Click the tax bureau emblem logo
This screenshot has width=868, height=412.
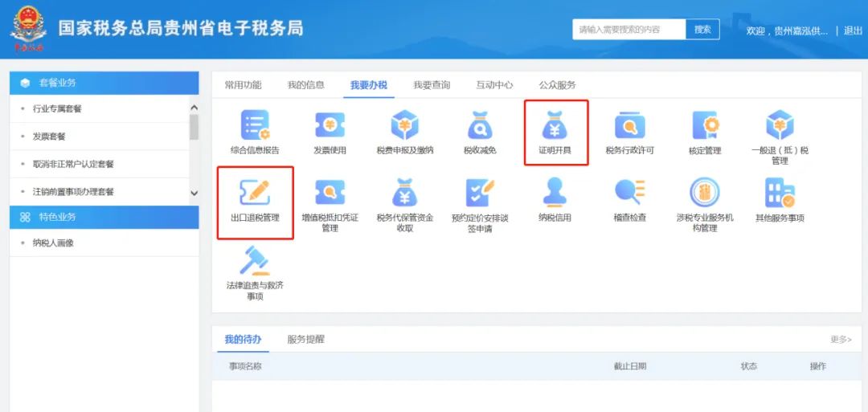coord(28,28)
